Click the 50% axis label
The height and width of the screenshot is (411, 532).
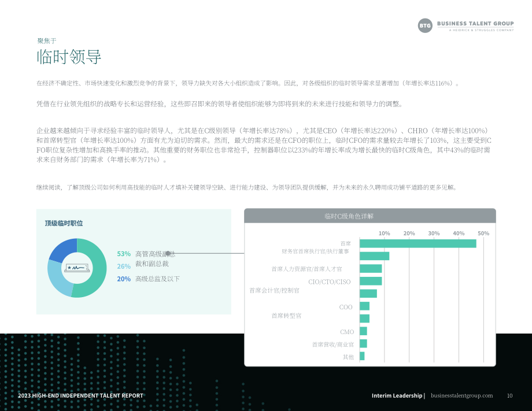(x=483, y=234)
